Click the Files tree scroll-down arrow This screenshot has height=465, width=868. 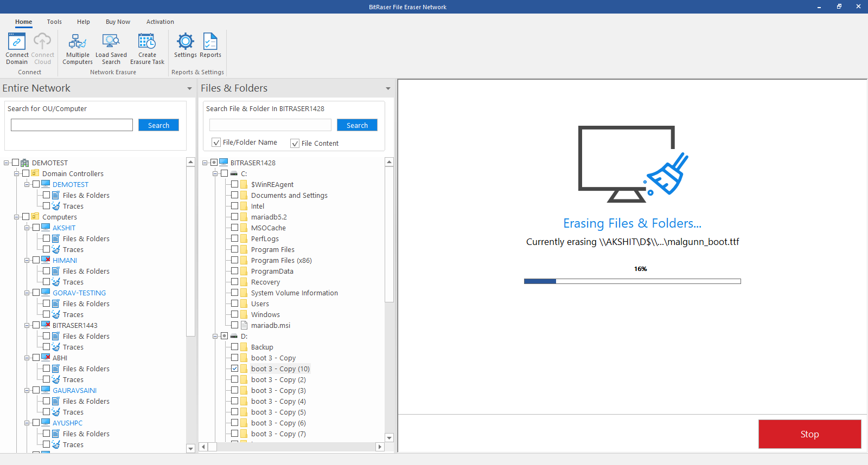[x=389, y=438]
